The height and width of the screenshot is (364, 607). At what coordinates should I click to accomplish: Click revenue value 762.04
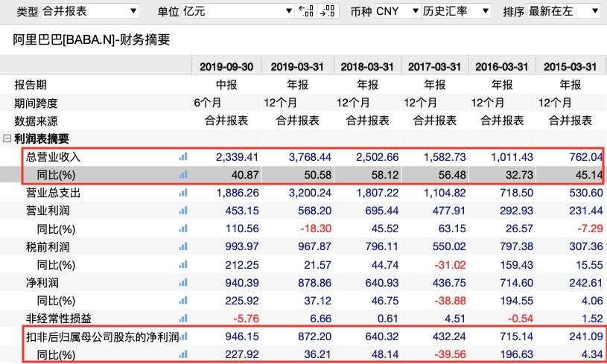point(585,156)
